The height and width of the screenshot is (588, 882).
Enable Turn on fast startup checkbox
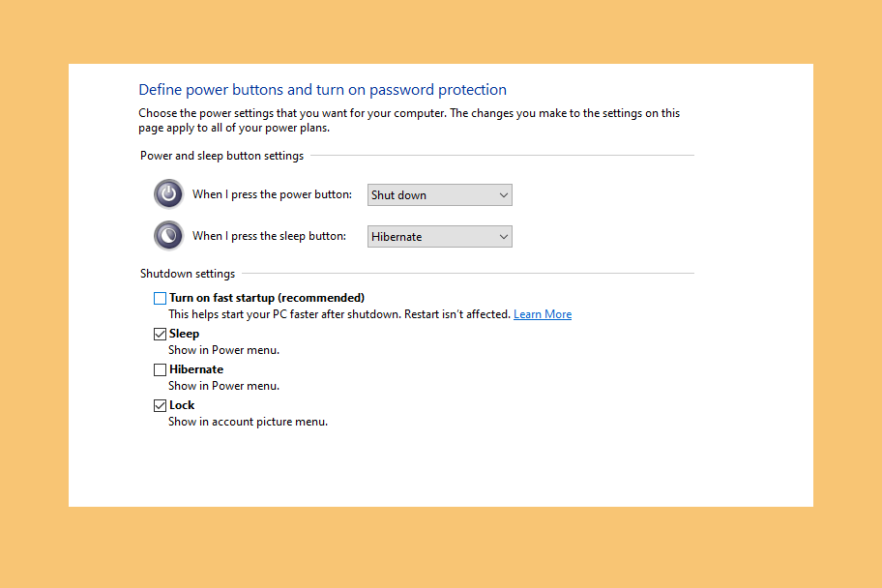click(160, 298)
